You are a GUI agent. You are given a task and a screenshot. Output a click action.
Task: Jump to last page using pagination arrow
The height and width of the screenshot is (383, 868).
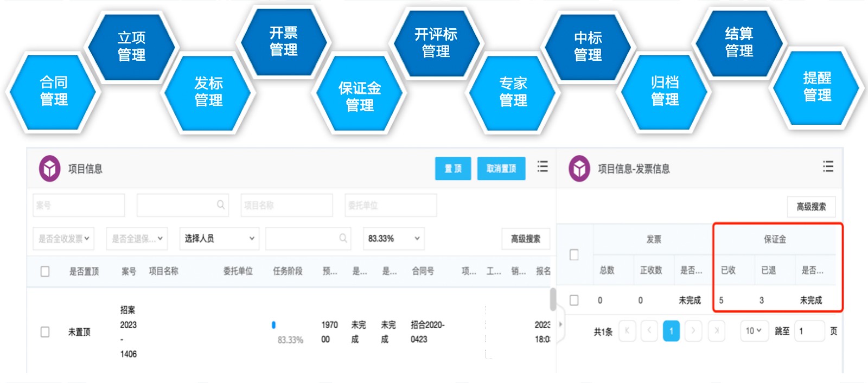[x=716, y=330]
